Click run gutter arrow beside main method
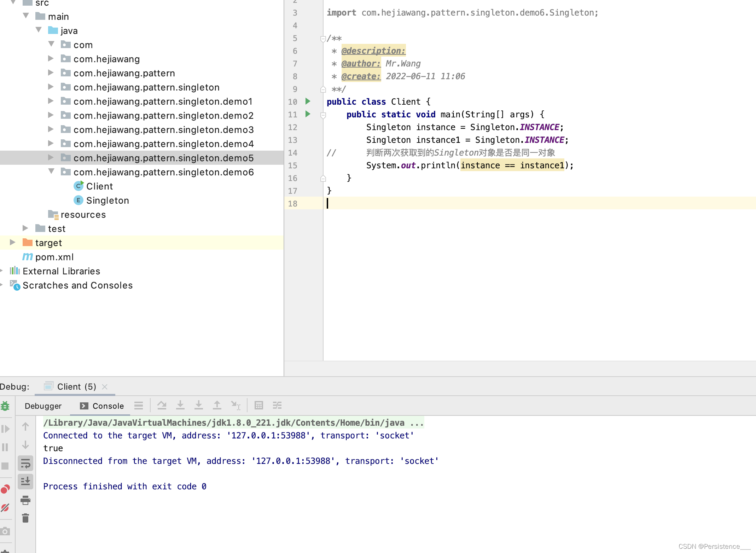Image resolution: width=756 pixels, height=553 pixels. (308, 114)
